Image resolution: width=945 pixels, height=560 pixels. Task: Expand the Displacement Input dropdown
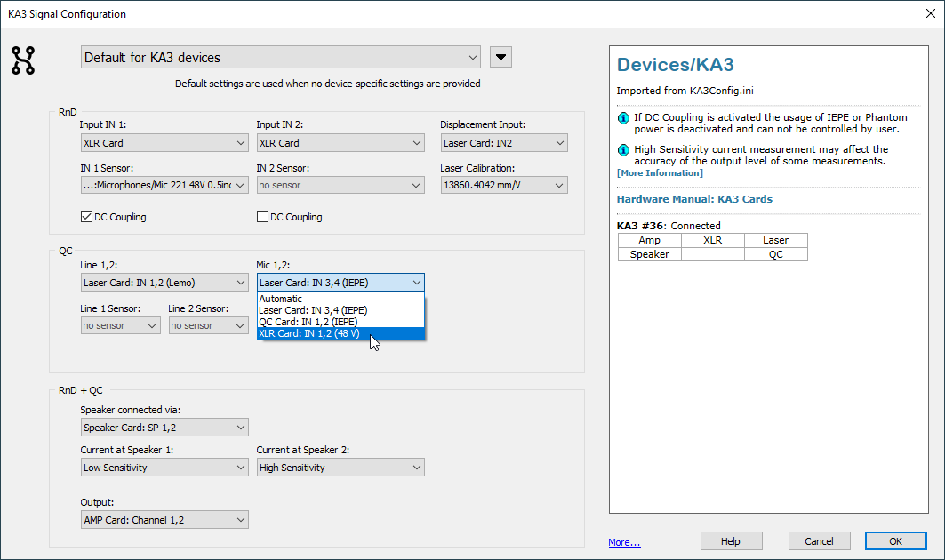(x=504, y=143)
